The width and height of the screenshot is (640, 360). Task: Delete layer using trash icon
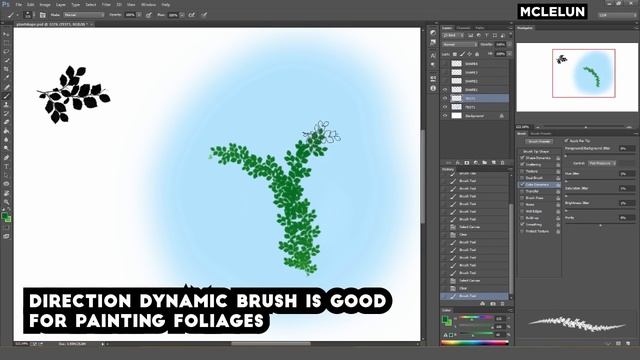(x=502, y=162)
